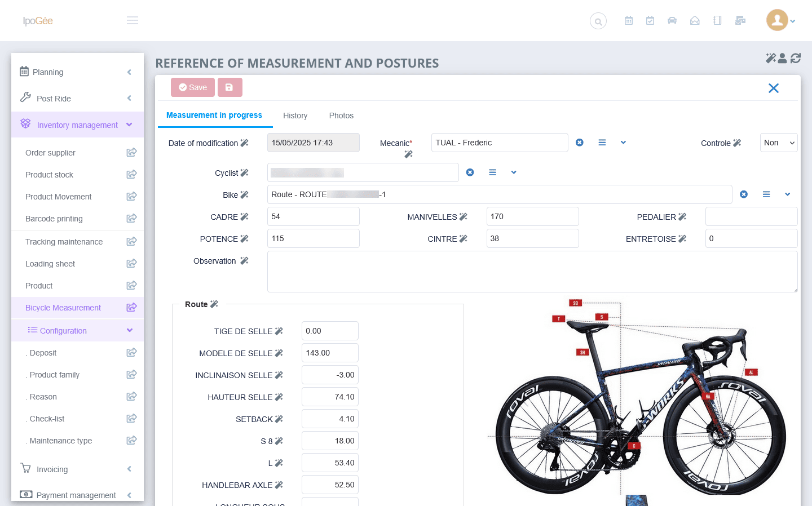
Task: Collapse the Inventory management section
Action: 77,125
